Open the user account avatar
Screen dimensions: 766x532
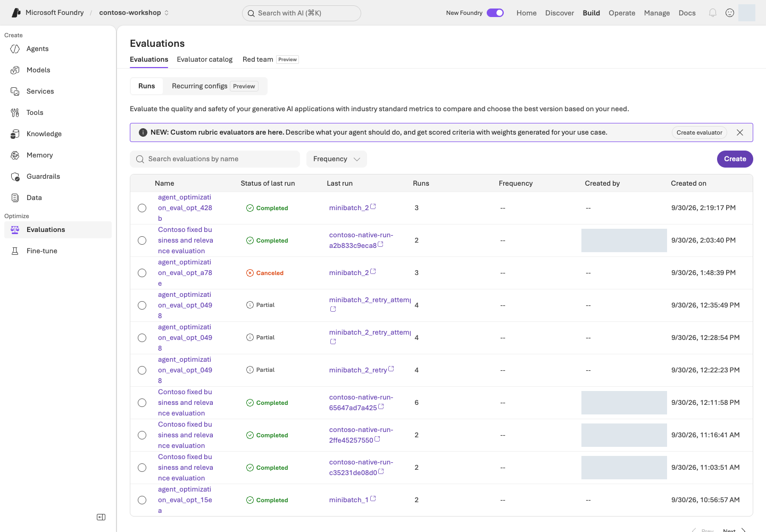(x=747, y=13)
